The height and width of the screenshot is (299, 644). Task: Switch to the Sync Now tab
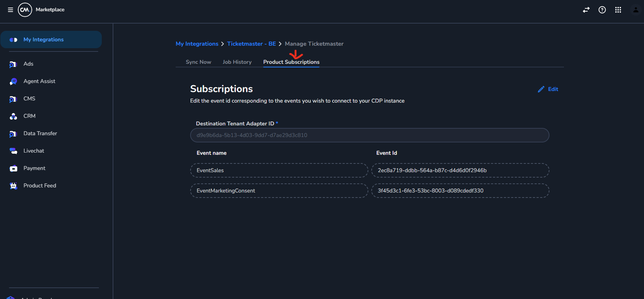tap(198, 62)
